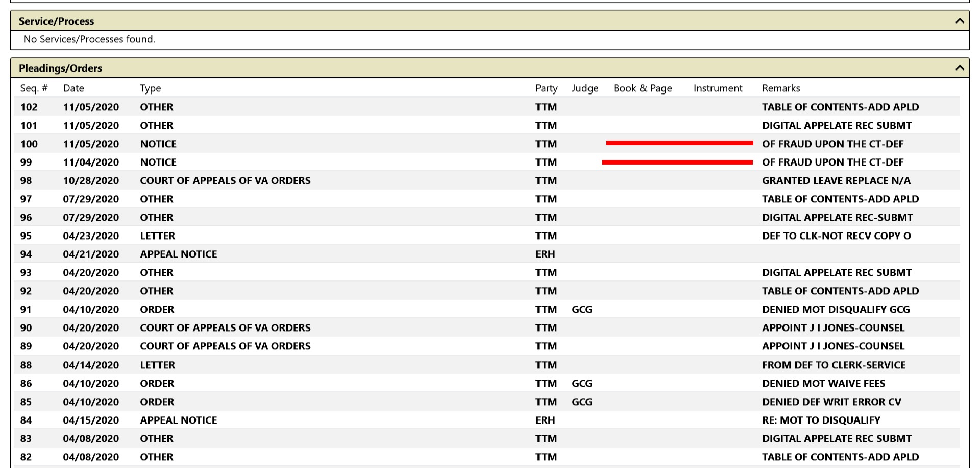This screenshot has width=980, height=468.
Task: Click ERH party in row 84
Action: [545, 420]
